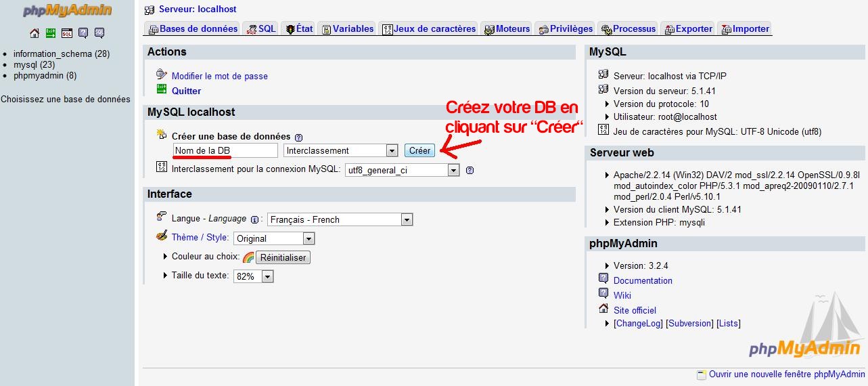868x386 pixels.
Task: Open the Wiki link
Action: 622,295
